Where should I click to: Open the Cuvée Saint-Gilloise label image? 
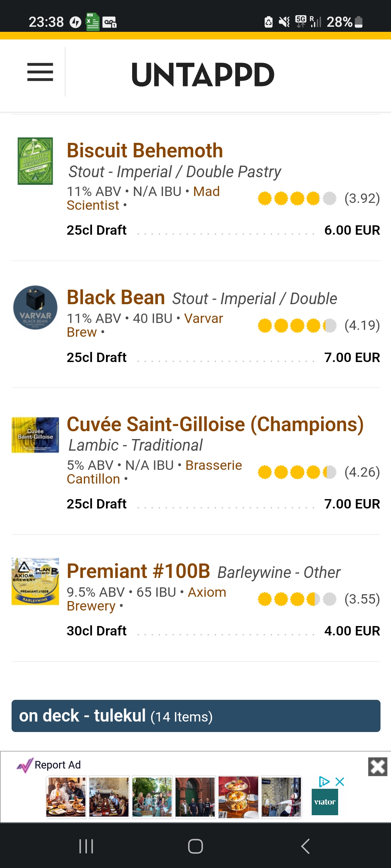point(35,435)
